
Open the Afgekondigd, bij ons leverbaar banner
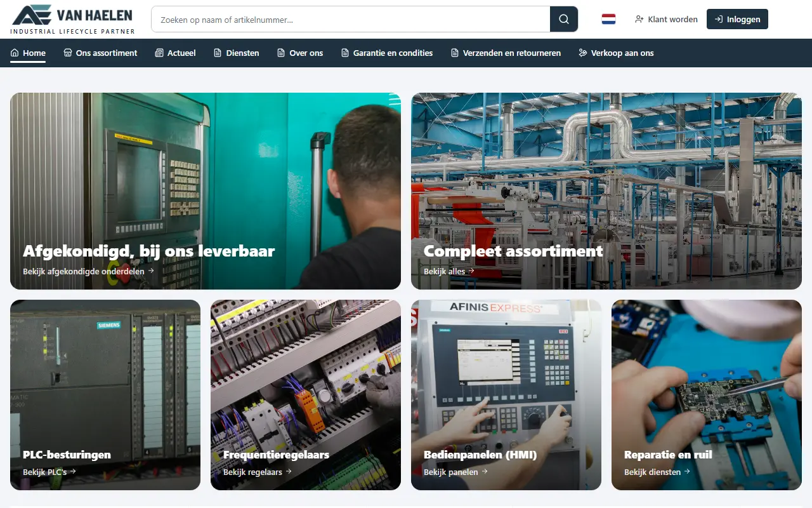(206, 191)
